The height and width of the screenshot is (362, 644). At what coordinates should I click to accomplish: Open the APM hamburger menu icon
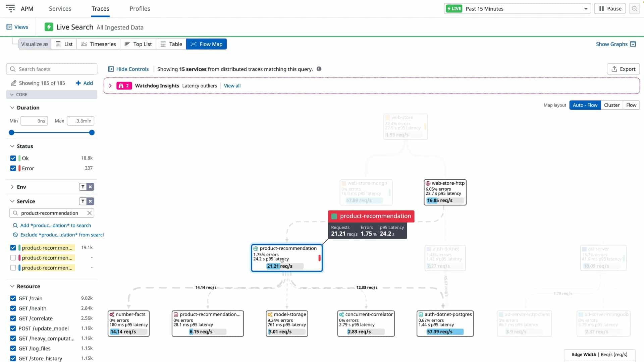click(10, 8)
